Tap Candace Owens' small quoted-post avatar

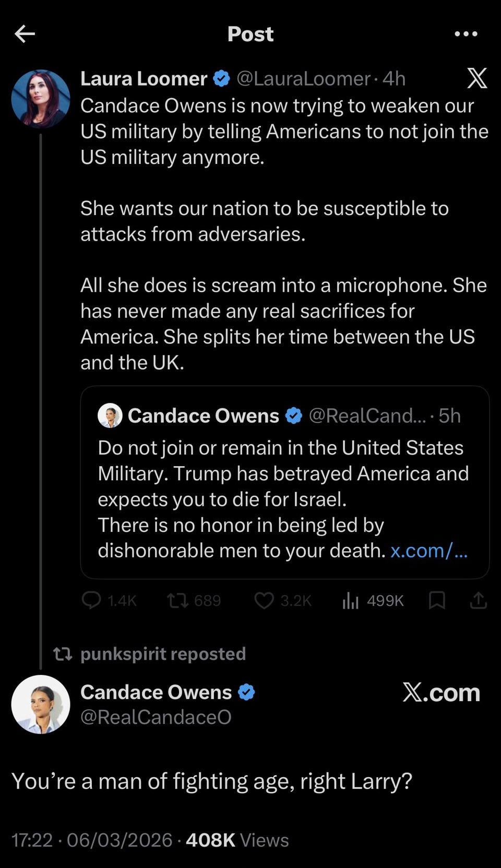tap(110, 415)
